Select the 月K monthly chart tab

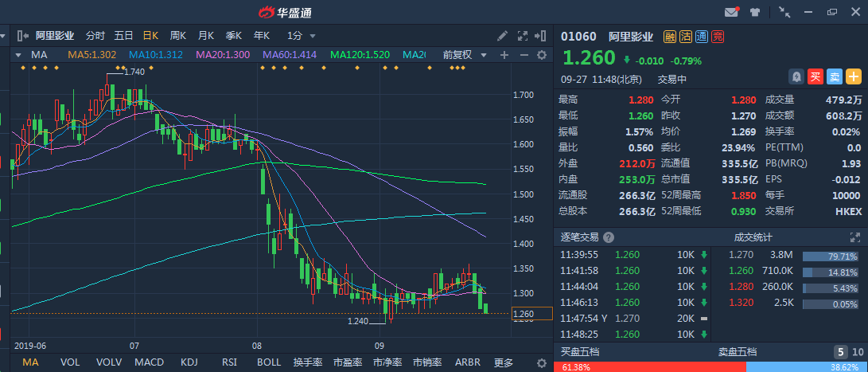[206, 36]
